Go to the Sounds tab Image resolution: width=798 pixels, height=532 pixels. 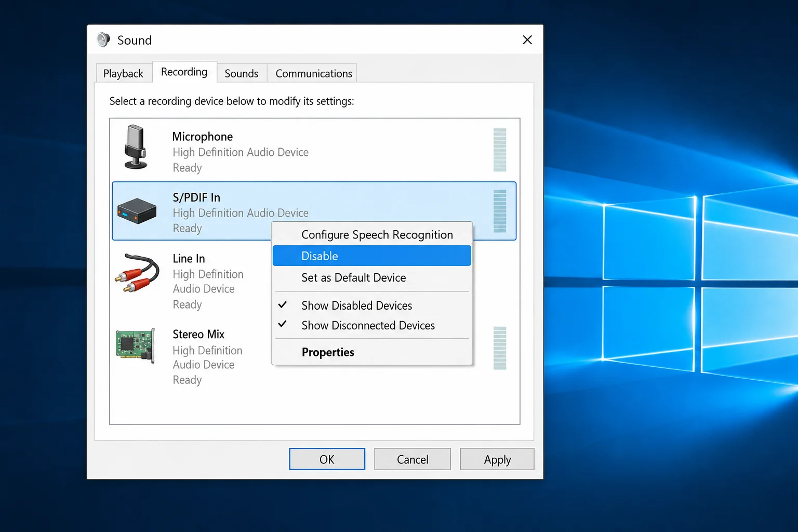241,73
